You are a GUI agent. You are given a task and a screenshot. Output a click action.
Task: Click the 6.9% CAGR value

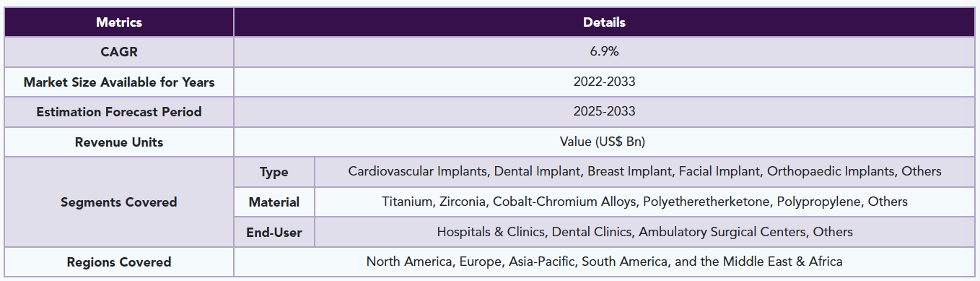tap(604, 52)
